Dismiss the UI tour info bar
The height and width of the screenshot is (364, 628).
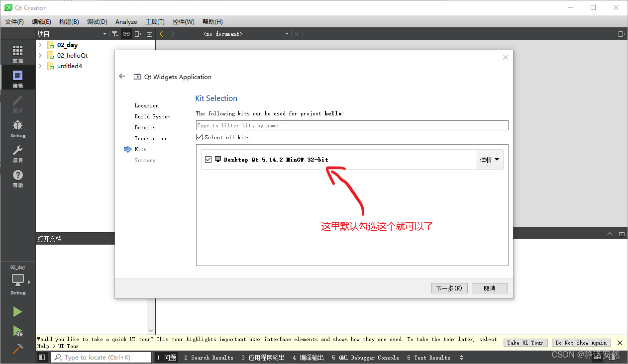(620, 343)
